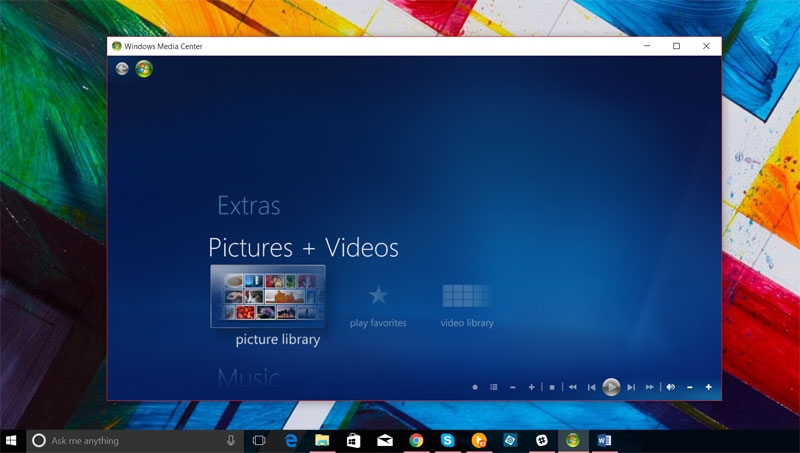Image resolution: width=800 pixels, height=453 pixels.
Task: Click the fast forward button
Action: pyautogui.click(x=649, y=387)
